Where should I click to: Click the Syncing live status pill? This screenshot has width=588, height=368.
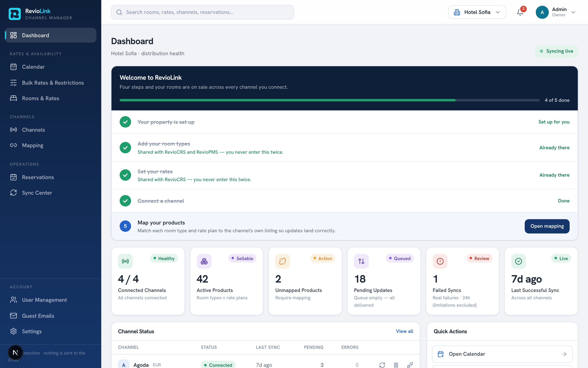point(556,51)
